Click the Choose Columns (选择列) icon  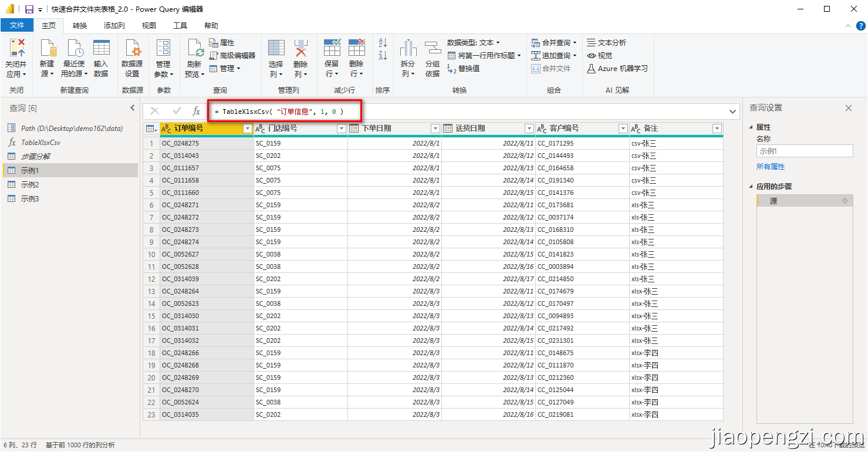(276, 47)
